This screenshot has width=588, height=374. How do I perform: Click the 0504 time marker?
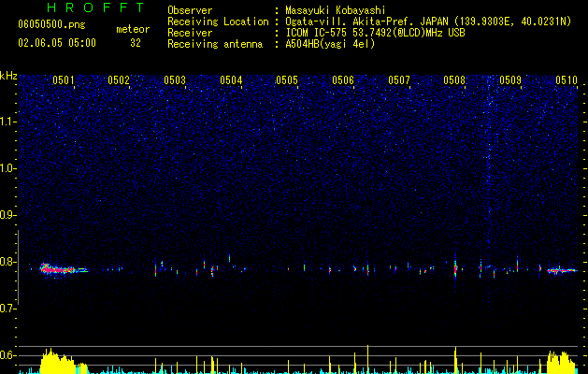pos(231,80)
